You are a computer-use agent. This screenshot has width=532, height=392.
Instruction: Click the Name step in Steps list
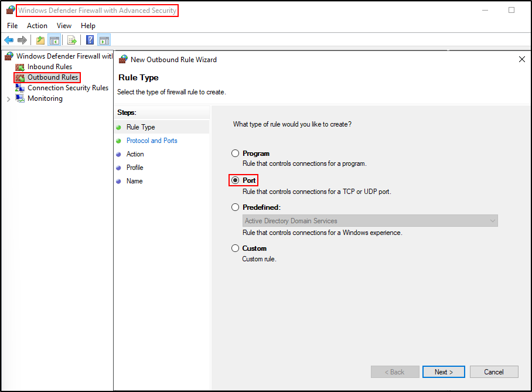click(x=134, y=181)
